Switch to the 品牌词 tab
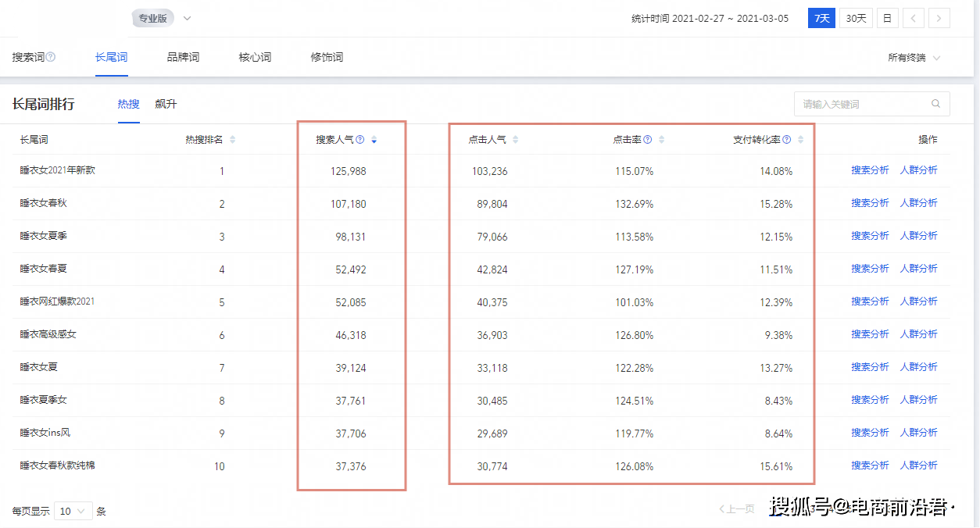 [183, 57]
